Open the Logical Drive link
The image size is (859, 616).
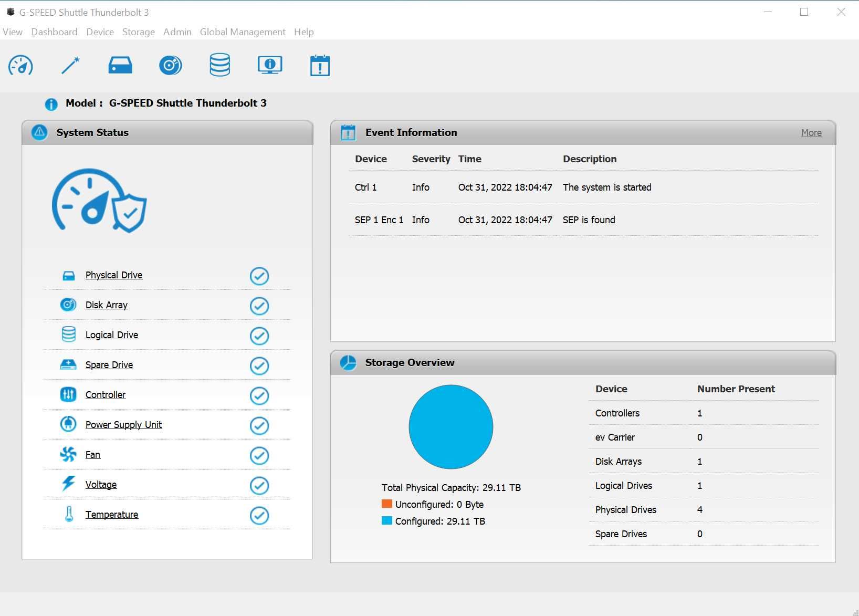[x=112, y=335]
